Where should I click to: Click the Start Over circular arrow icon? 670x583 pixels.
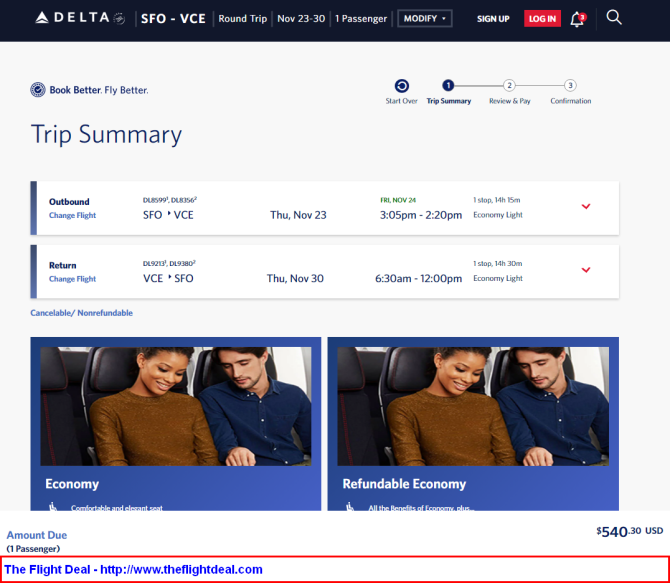pos(401,86)
